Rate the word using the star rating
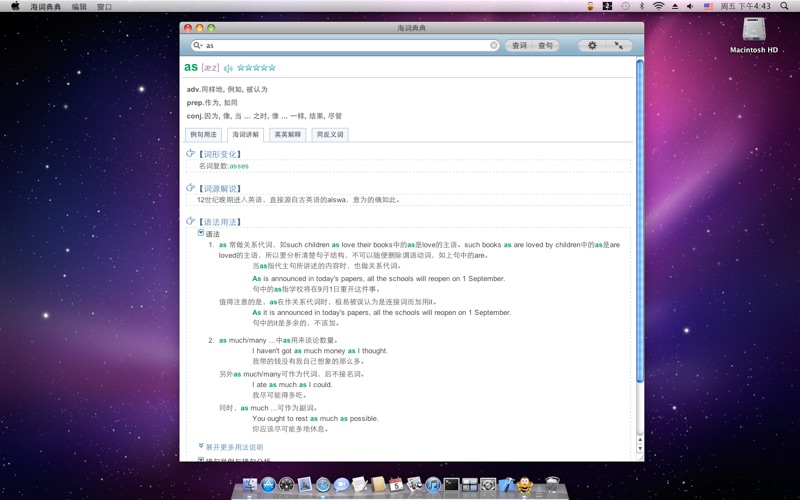Screen dimensions: 800x500 click(256, 68)
